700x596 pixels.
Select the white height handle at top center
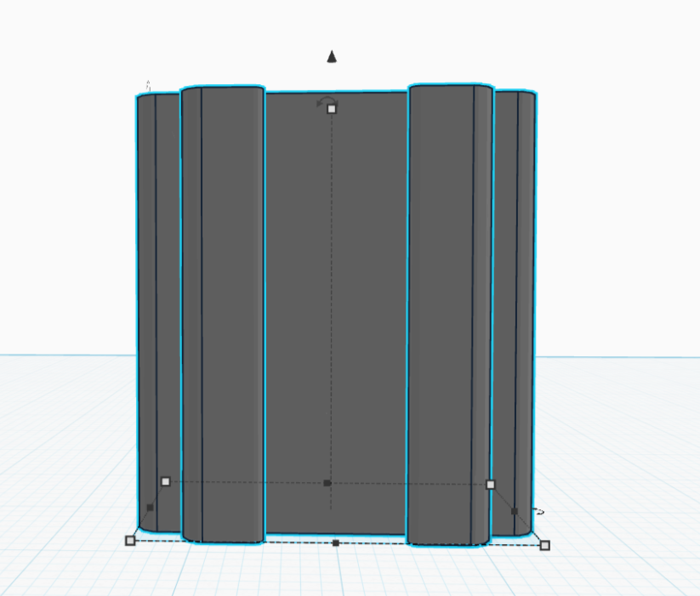pyautogui.click(x=332, y=109)
